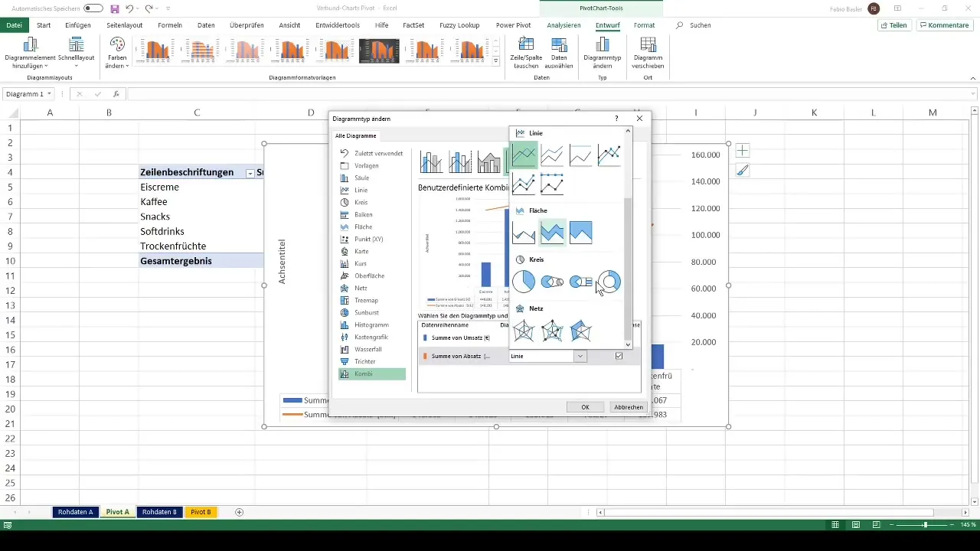Screen dimensions: 980x551
Task: Click the save icon in title bar
Action: point(115,8)
